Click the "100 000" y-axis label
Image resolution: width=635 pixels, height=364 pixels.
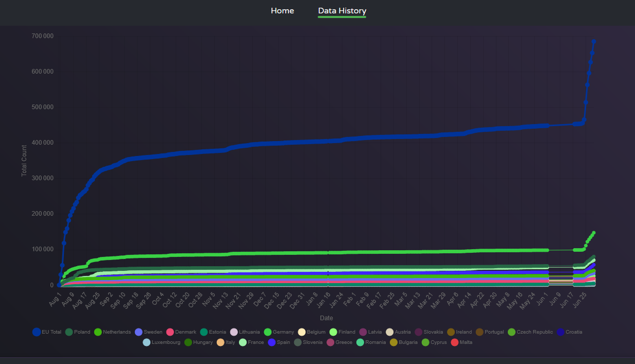[x=43, y=249]
